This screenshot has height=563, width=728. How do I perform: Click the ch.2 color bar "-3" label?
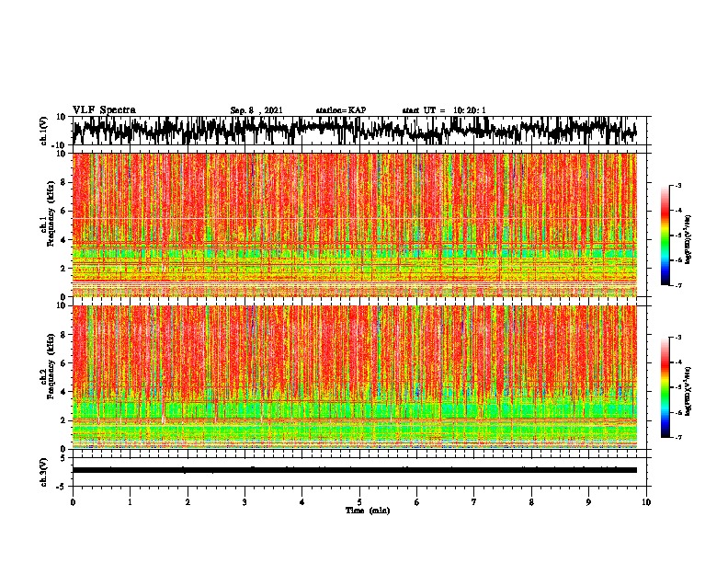[x=677, y=338]
